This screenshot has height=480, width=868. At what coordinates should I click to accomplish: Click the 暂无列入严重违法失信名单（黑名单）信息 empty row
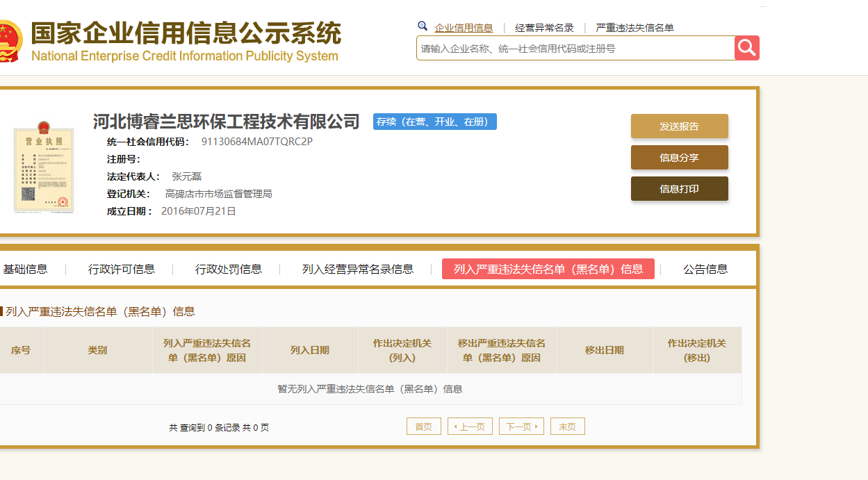[370, 389]
